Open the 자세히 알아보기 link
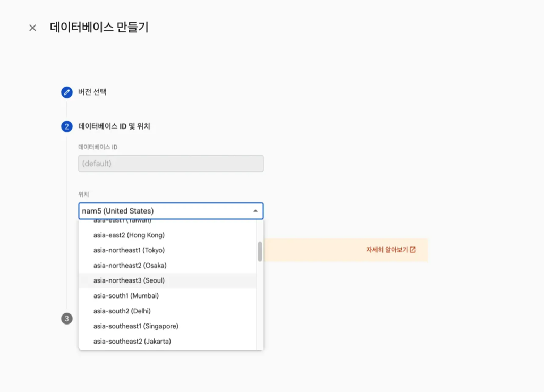This screenshot has height=392, width=544. (x=386, y=250)
